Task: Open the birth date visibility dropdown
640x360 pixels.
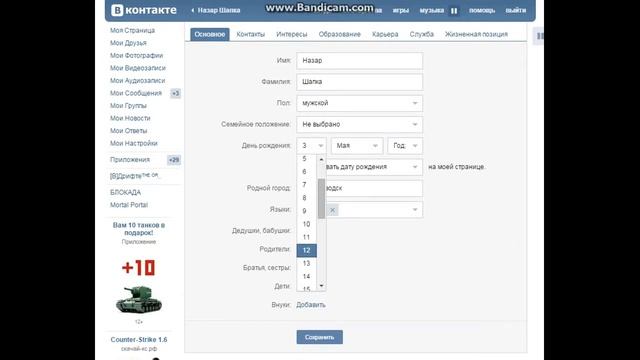Action: (x=374, y=167)
